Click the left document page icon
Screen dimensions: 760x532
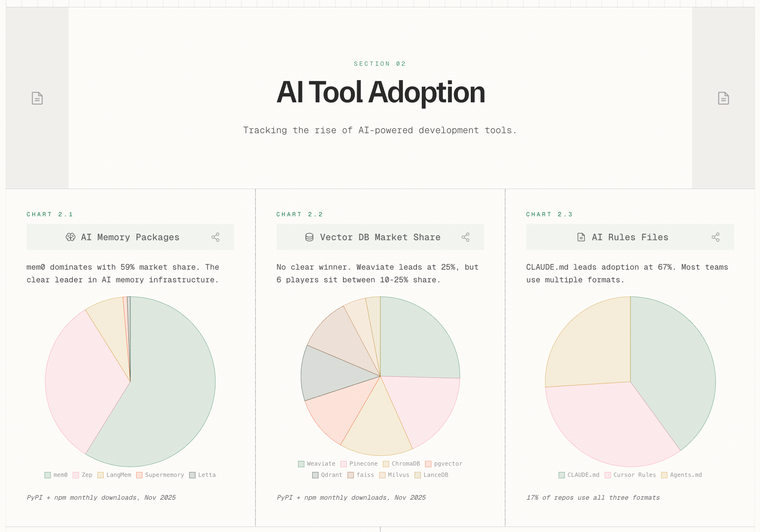[x=37, y=98]
